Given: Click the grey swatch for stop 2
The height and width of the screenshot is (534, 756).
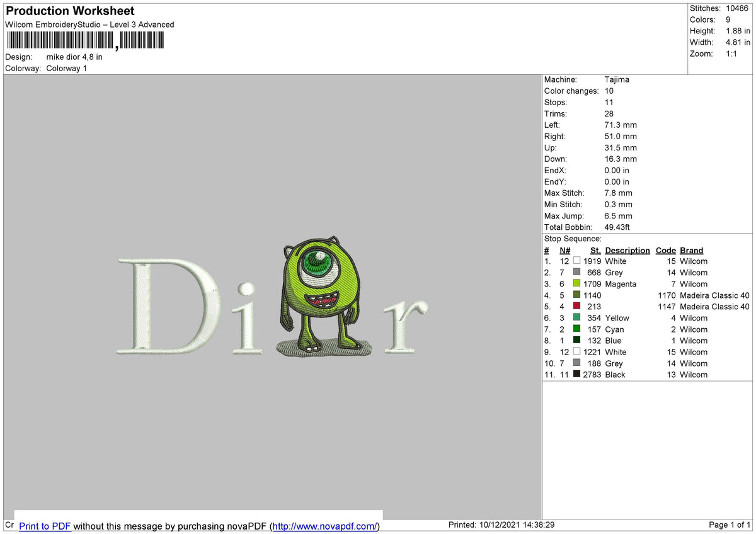Looking at the screenshot, I should coord(576,272).
